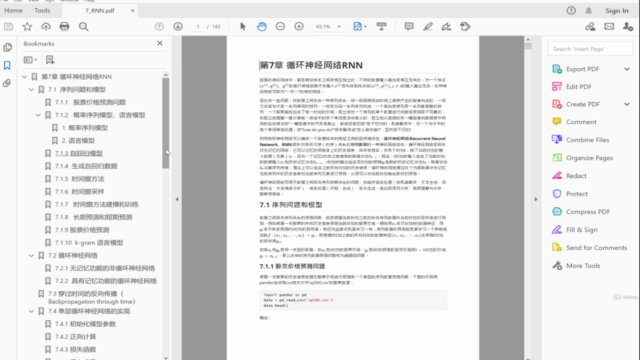Click the share link pen icon
640x360 pixels.
590,27
